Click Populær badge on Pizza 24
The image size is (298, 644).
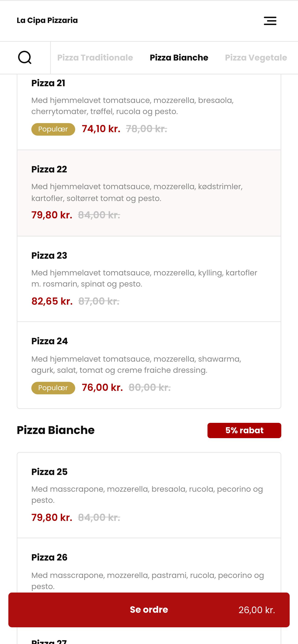click(x=53, y=388)
